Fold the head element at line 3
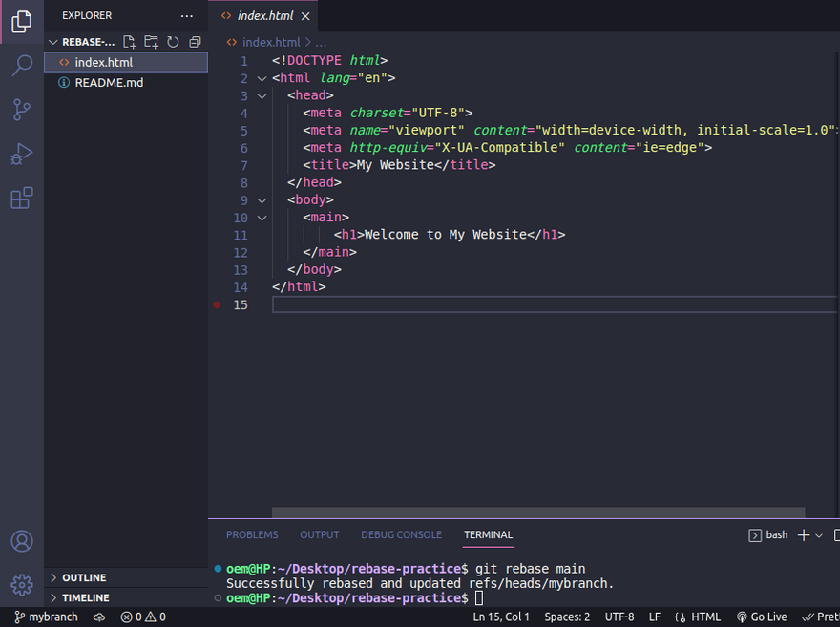The image size is (840, 627). click(x=262, y=95)
